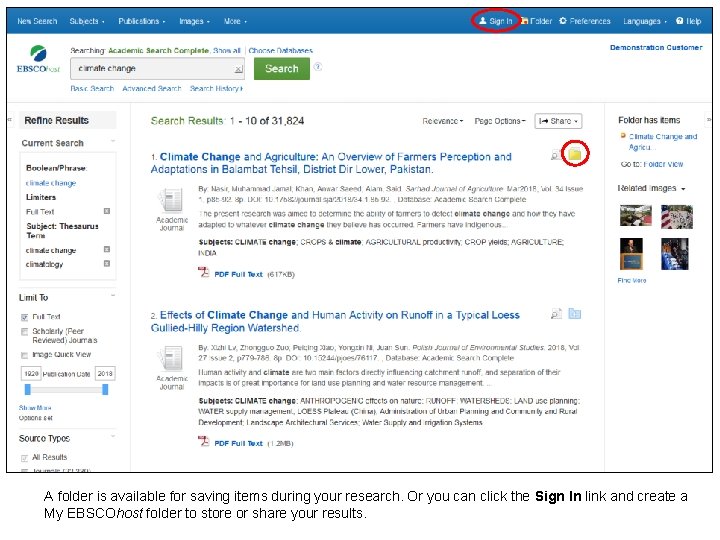Screen dimensions: 720x540
Task: Click Academic Journal icon of result 1
Action: pyautogui.click(x=171, y=200)
